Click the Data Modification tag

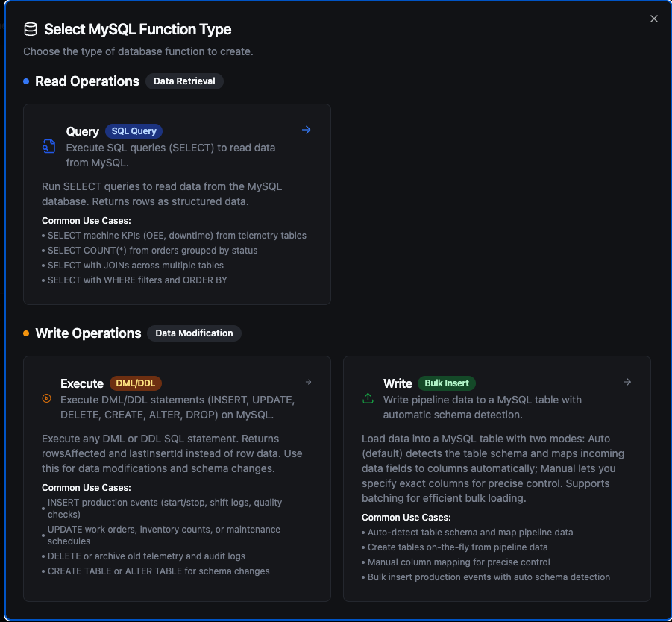(194, 333)
